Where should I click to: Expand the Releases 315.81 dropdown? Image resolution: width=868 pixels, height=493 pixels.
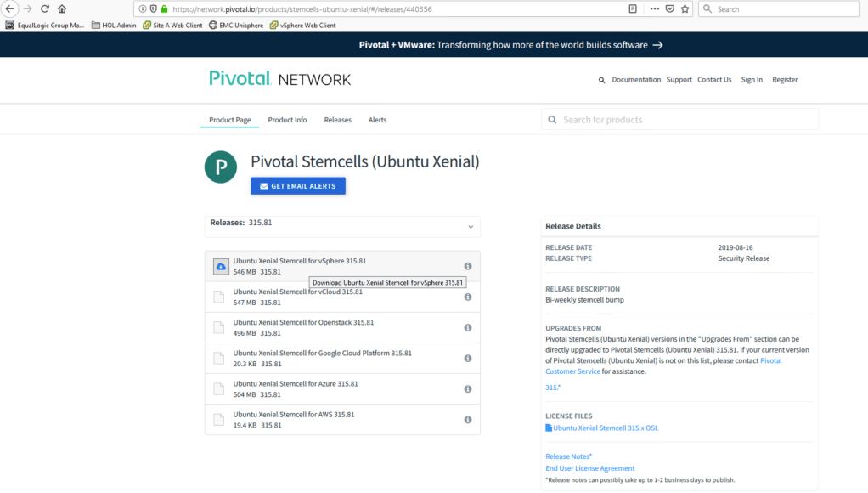(x=471, y=227)
